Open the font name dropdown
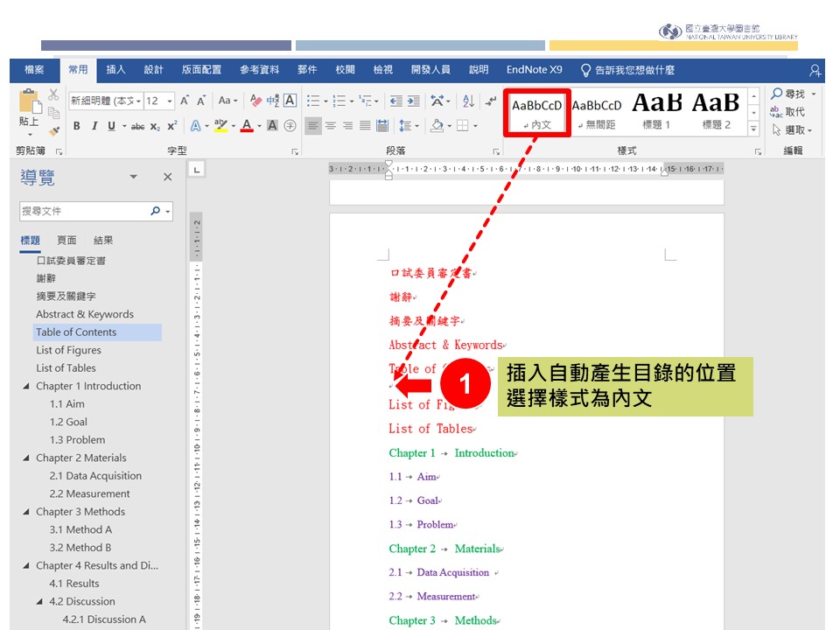 [138, 101]
